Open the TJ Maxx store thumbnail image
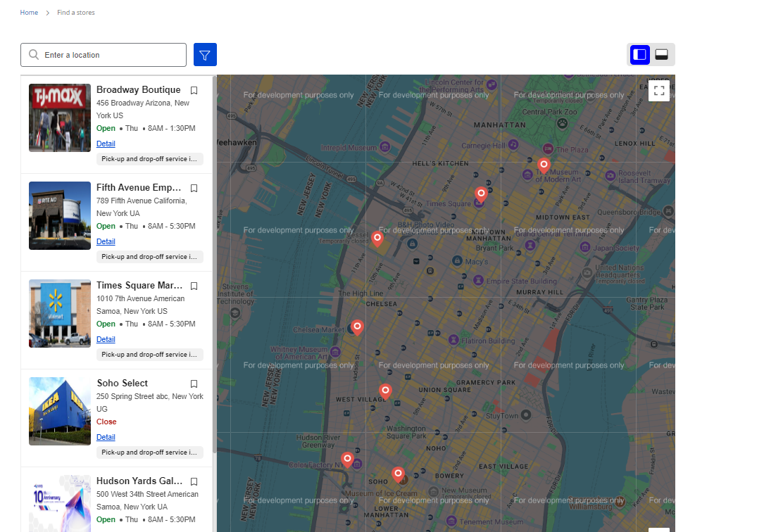Screen dimensions: 764x532 pos(60,118)
